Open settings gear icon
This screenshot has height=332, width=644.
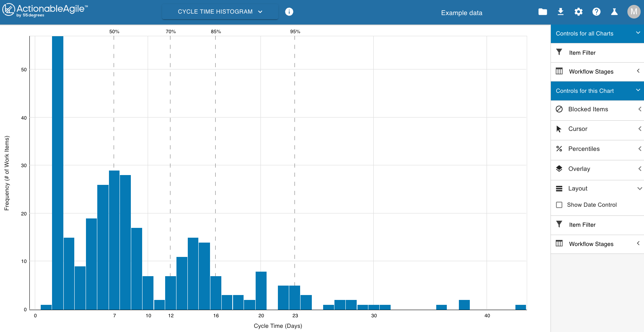click(x=578, y=12)
